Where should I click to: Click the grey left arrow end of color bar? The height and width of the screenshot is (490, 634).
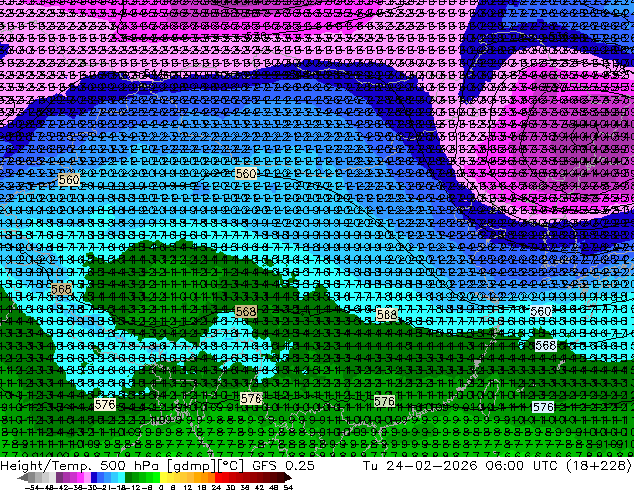coord(23,478)
